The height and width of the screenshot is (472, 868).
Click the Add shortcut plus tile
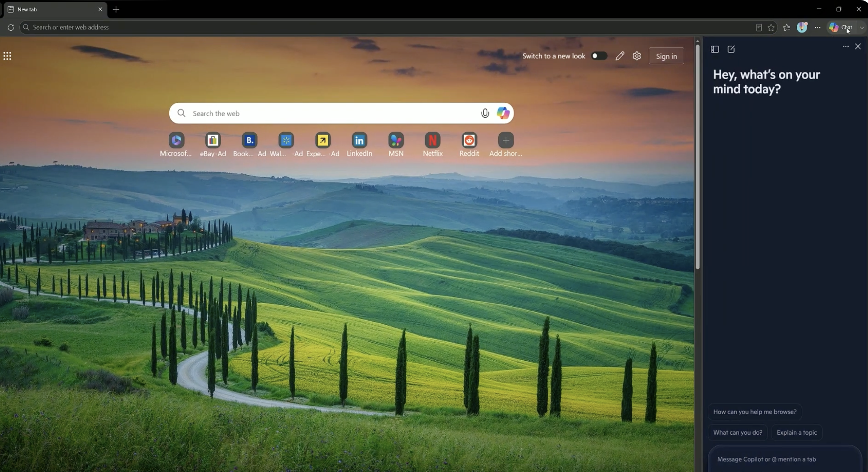[x=506, y=145]
